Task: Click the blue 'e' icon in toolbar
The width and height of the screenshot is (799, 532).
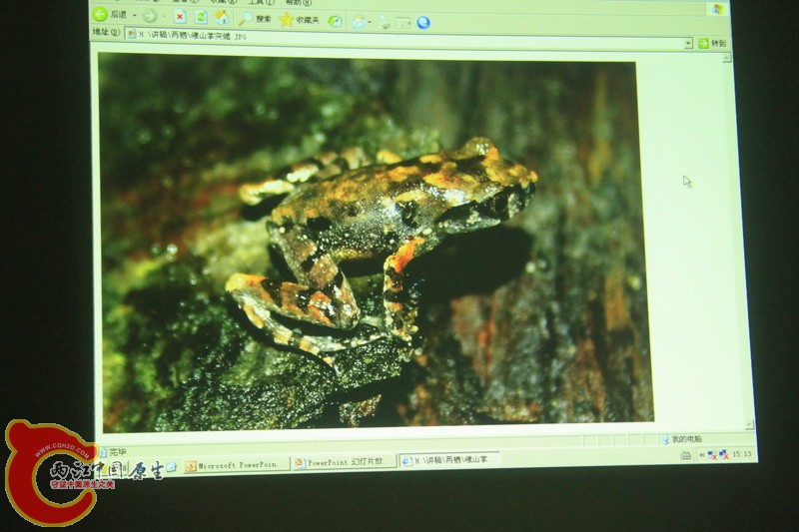Action: pos(423,23)
